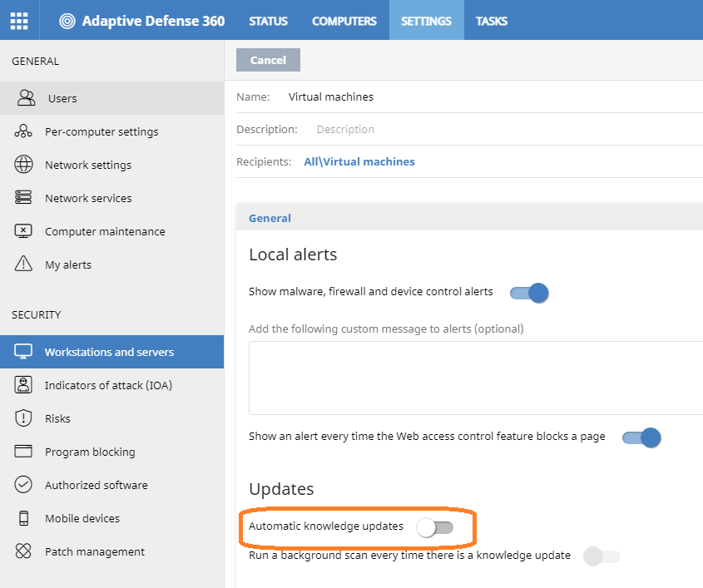Enable Automatic knowledge updates
This screenshot has height=588, width=703.
coord(434,527)
